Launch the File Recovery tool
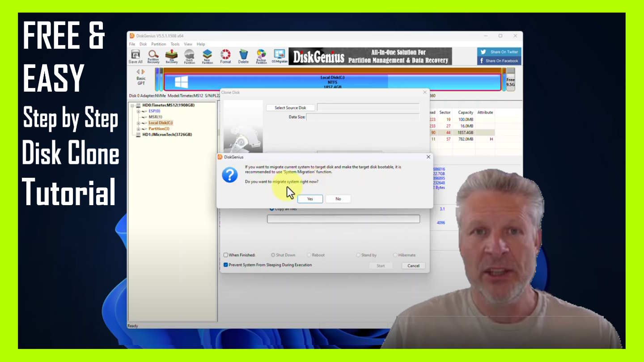The image size is (644, 362). coord(172,56)
